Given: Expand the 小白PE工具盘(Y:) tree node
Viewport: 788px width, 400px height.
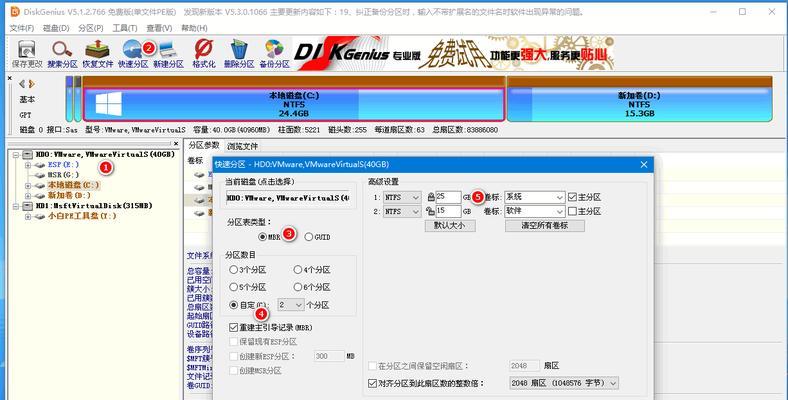Looking at the screenshot, I should coord(28,216).
